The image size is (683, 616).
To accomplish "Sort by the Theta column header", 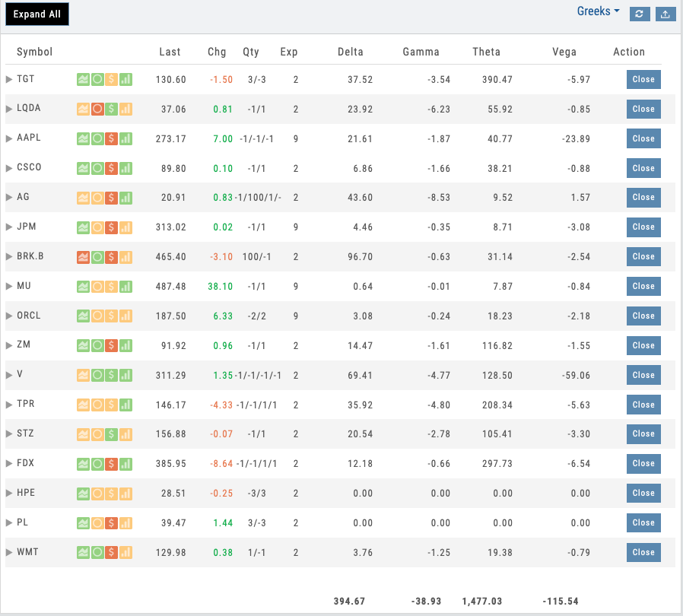I will [486, 52].
